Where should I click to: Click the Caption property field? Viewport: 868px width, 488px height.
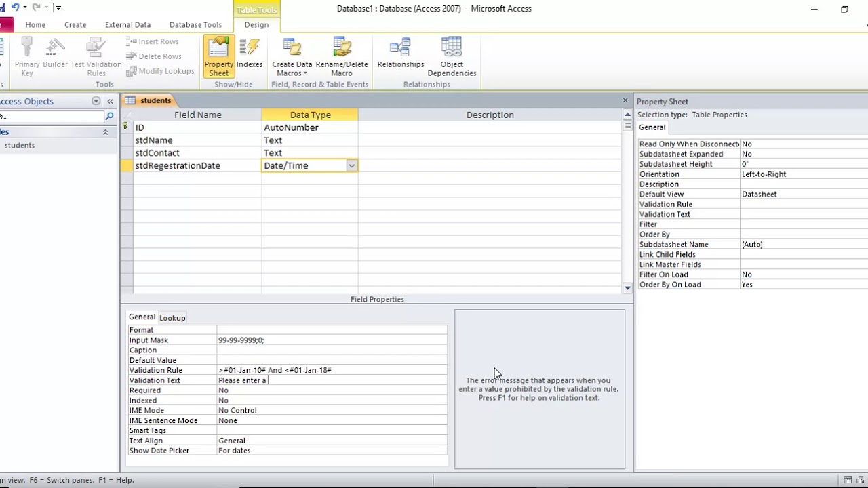332,350
